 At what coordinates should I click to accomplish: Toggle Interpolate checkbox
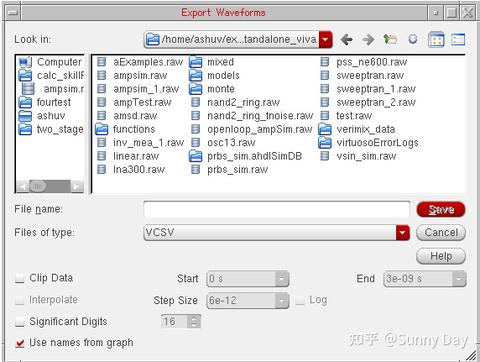(20, 300)
